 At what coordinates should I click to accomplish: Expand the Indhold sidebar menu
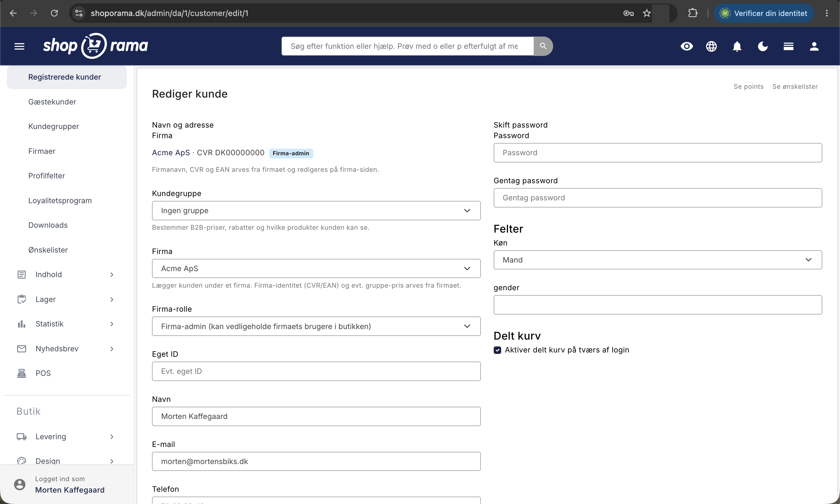point(65,275)
